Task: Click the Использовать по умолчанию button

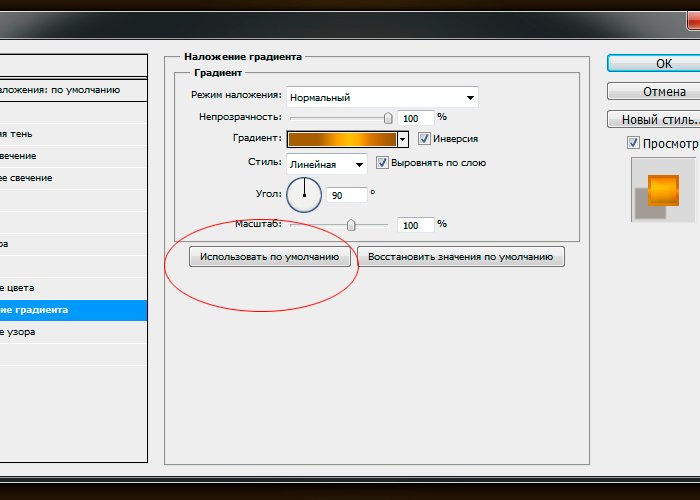Action: [271, 257]
